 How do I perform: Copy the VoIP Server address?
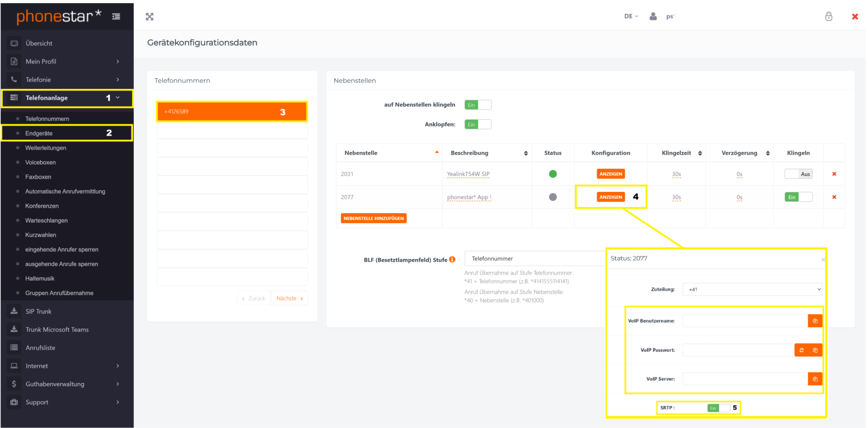tap(815, 379)
